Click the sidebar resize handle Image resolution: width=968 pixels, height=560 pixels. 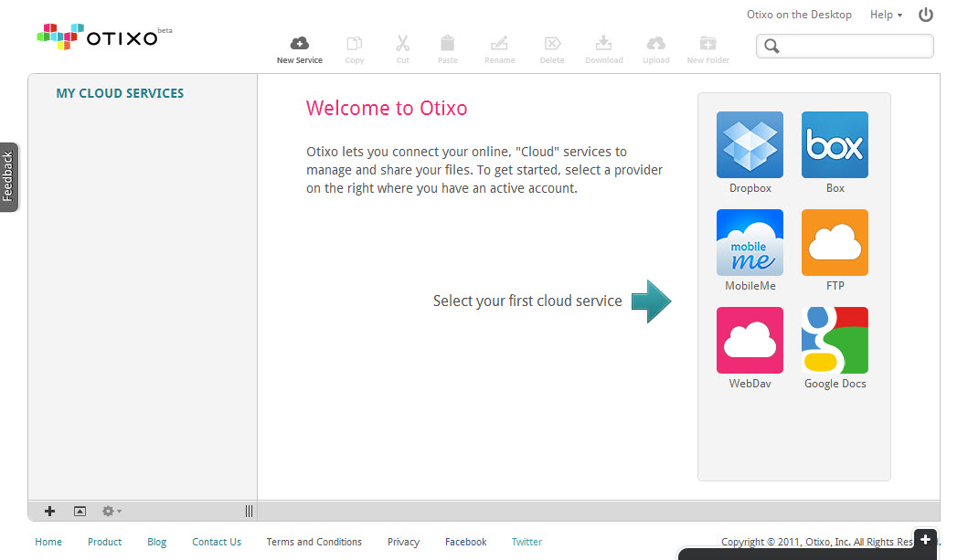pos(249,512)
